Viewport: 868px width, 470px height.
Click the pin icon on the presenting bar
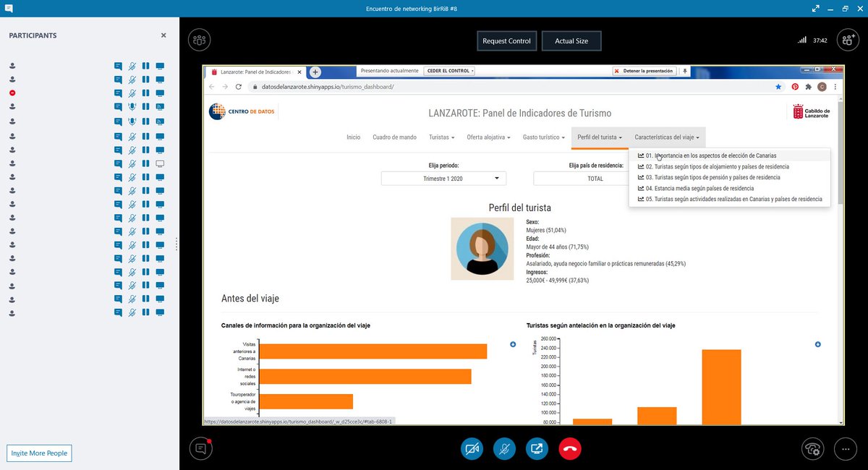pyautogui.click(x=685, y=71)
